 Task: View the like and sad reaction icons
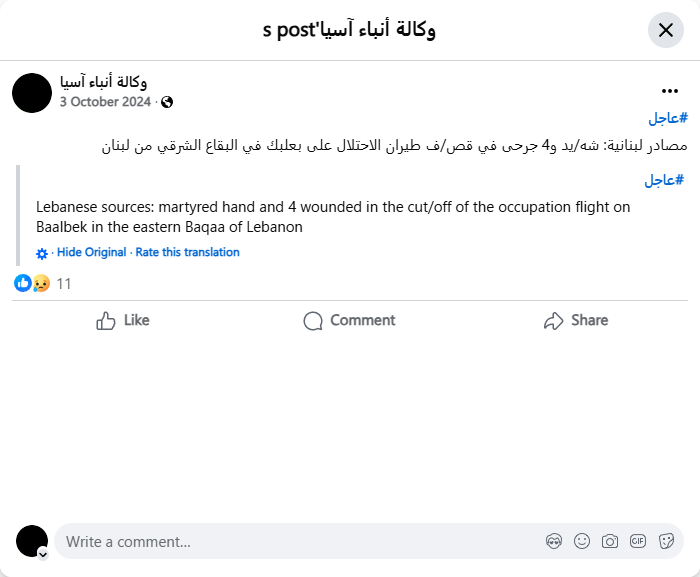coord(32,283)
